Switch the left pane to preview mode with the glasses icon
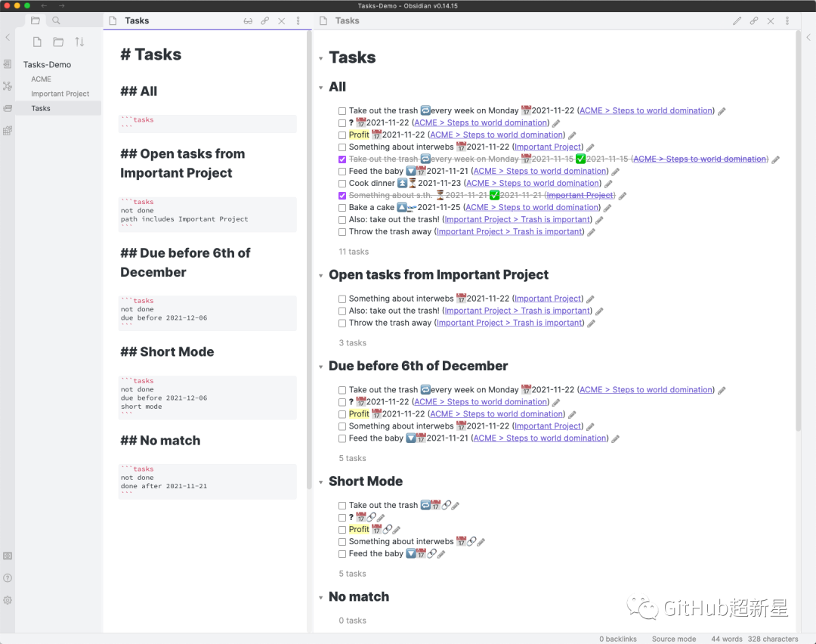 click(x=249, y=21)
